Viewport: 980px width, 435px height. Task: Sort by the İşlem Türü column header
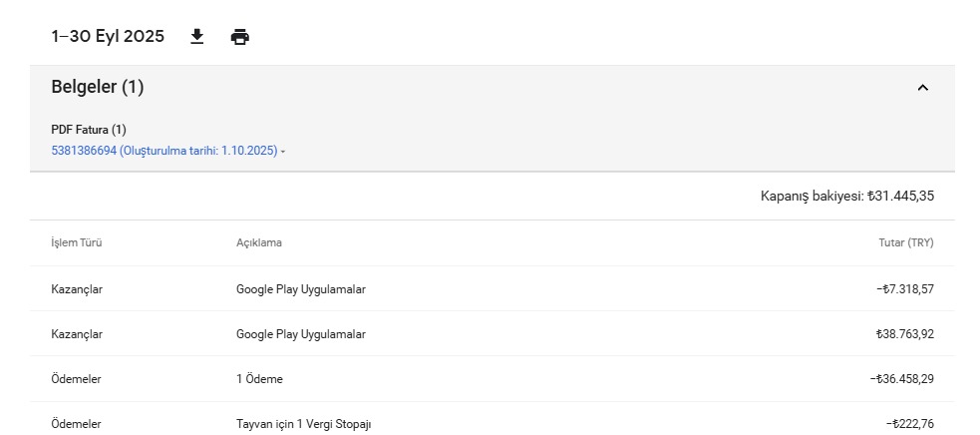(x=76, y=242)
